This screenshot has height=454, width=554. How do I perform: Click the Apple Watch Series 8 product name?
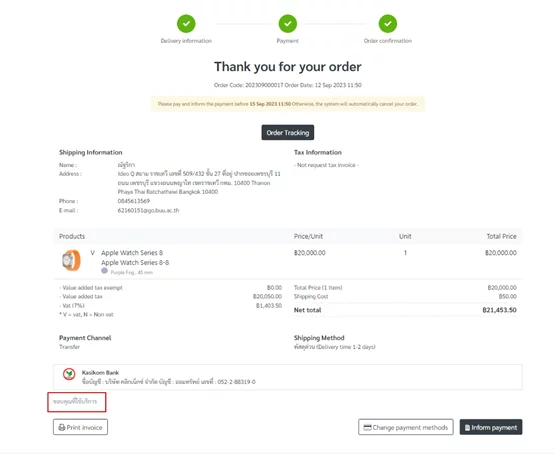point(132,253)
